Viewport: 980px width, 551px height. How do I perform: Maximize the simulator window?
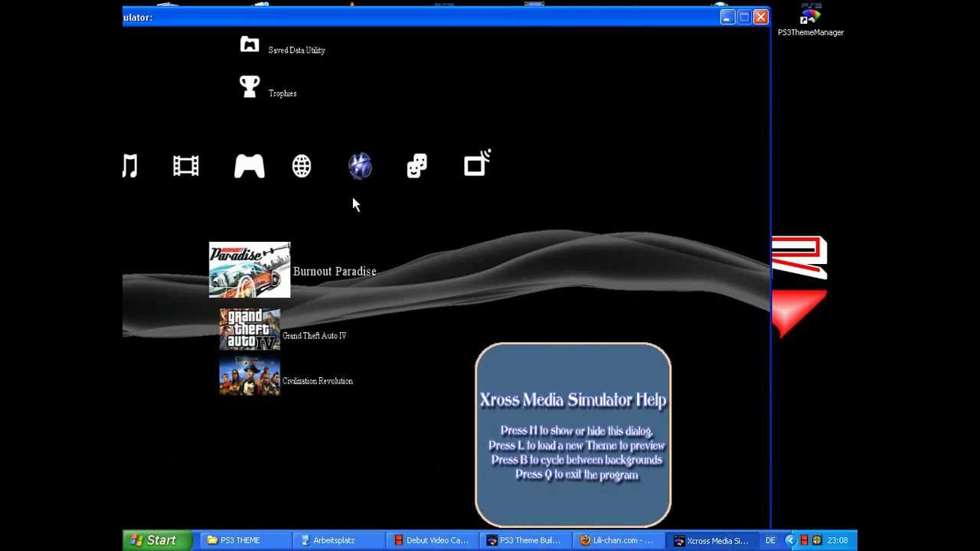point(744,17)
